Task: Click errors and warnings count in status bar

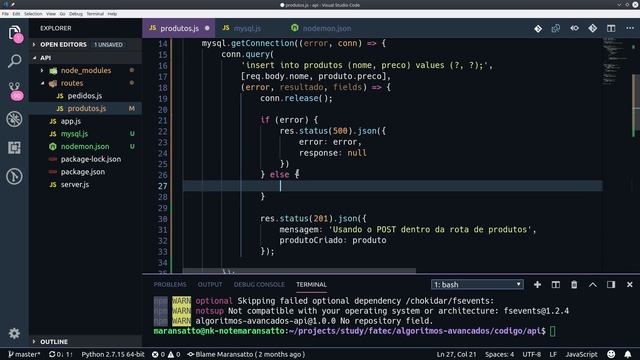Action: (166, 354)
